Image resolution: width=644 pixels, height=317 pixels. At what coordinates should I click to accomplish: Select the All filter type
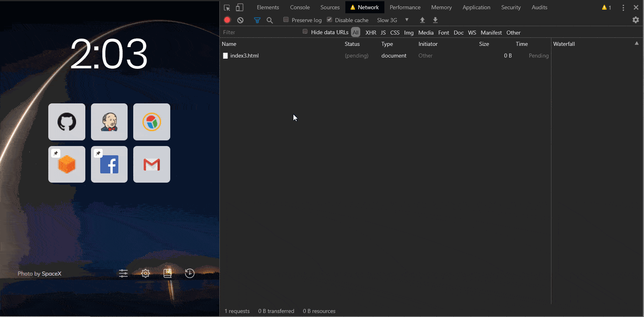356,33
